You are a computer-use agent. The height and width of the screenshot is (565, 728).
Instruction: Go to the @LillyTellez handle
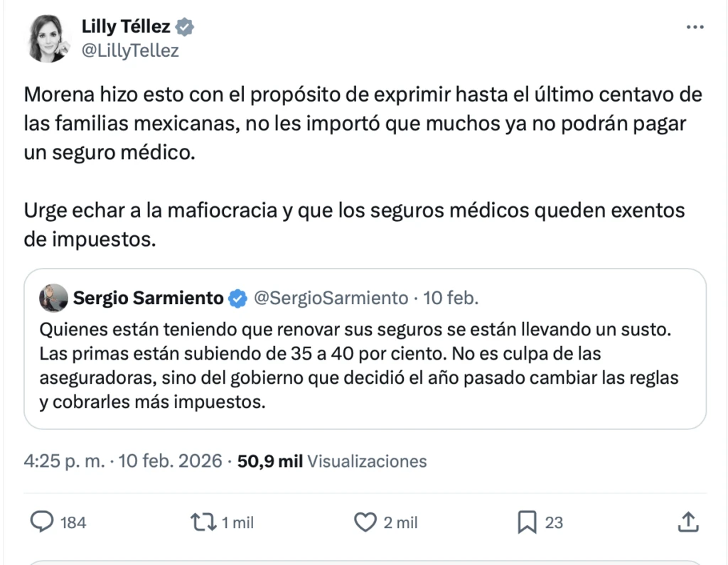click(130, 50)
